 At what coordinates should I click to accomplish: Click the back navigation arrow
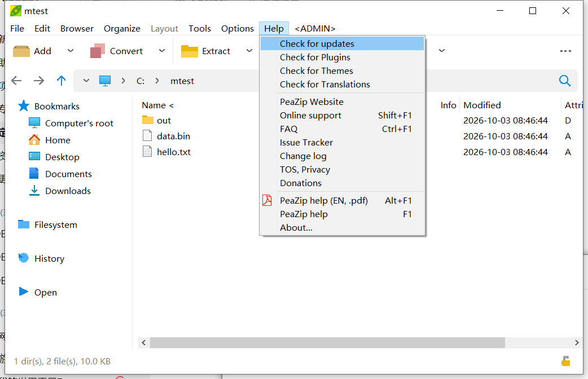16,81
